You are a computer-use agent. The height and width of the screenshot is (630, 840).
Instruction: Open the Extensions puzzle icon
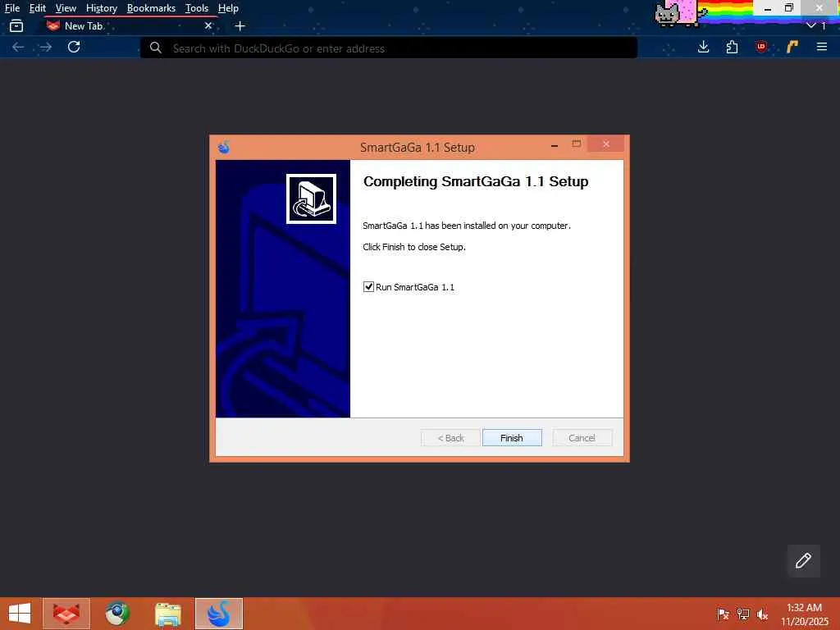pyautogui.click(x=733, y=47)
